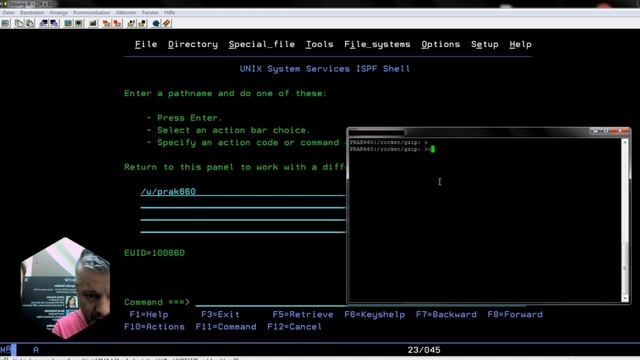This screenshot has height=360, width=640.
Task: Click the F1=Help function key label
Action: [x=149, y=315]
